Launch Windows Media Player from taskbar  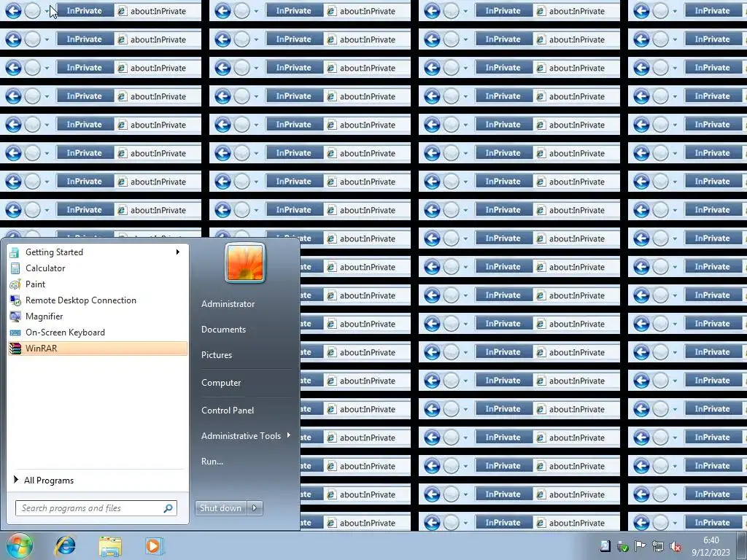(154, 545)
